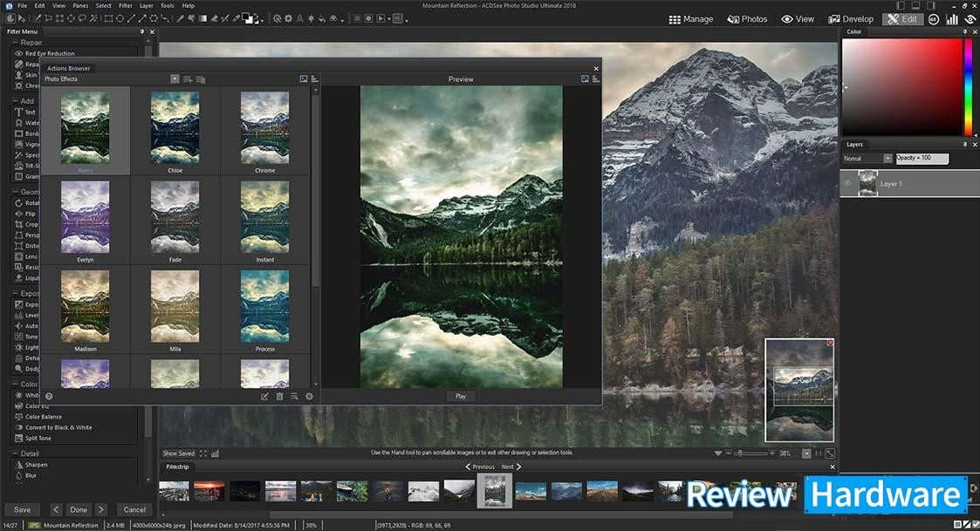Open the Sharpen filter

click(36, 465)
